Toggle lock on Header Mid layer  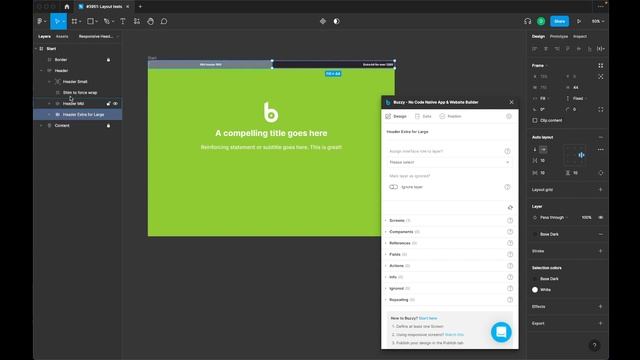tap(108, 104)
